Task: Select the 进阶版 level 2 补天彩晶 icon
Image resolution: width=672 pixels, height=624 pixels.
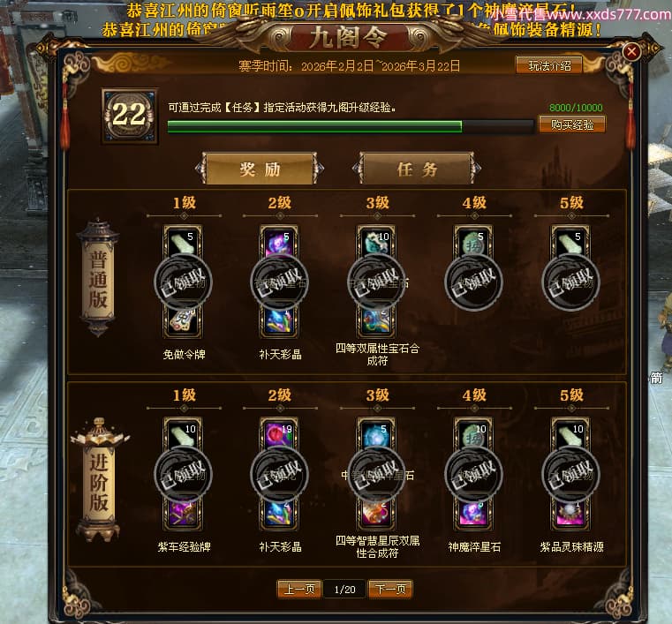Action: coord(279,514)
